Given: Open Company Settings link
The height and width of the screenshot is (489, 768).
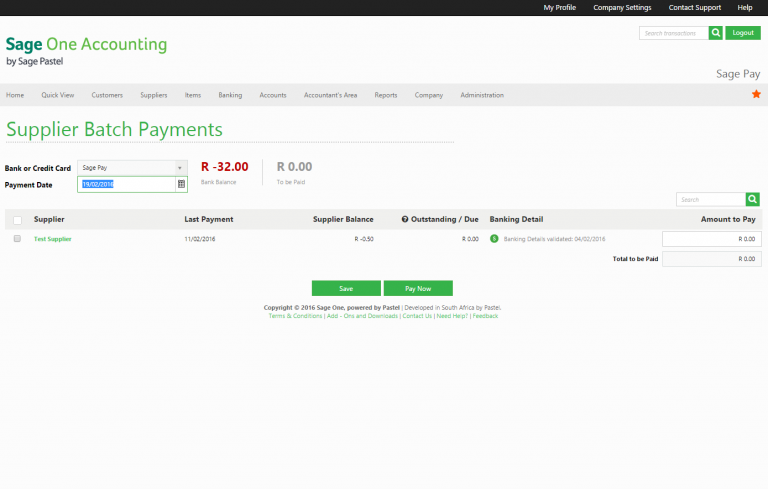Looking at the screenshot, I should (622, 7).
